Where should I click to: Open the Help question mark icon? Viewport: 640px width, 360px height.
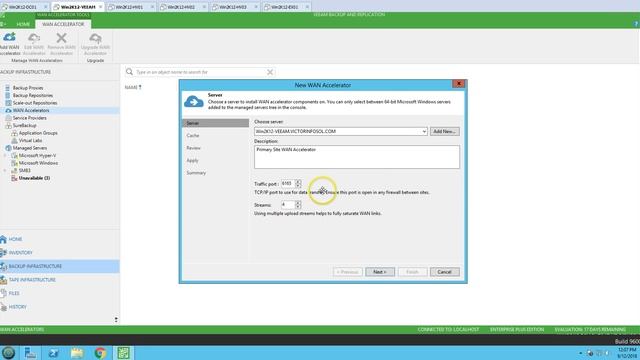point(636,24)
